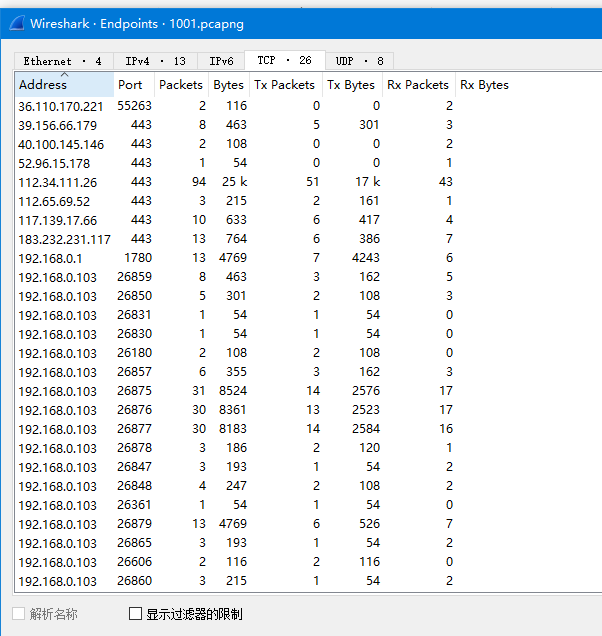
Task: Click the 4243 Tx bytes value
Action: click(366, 258)
